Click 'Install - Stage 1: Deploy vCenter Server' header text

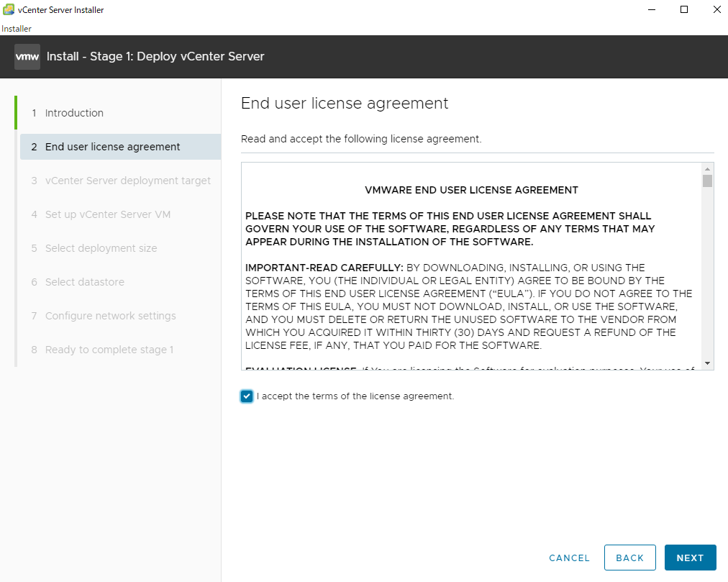155,57
